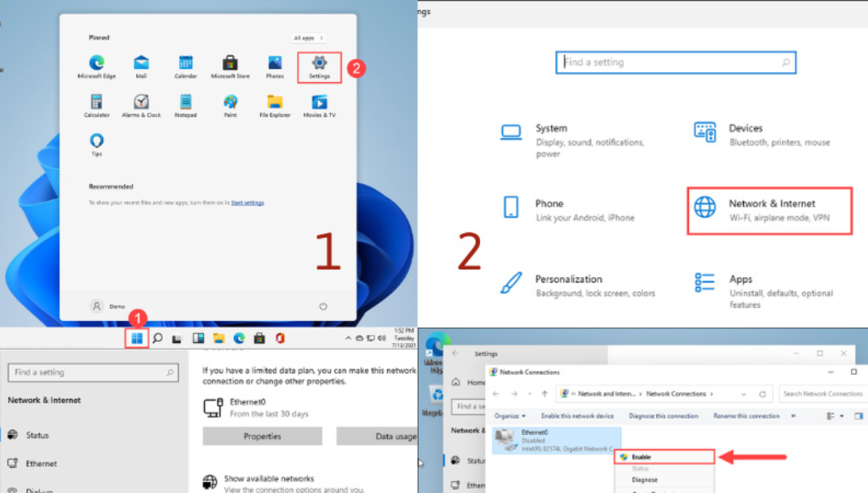The image size is (868, 493).
Task: Launch Office from the taskbar
Action: [x=280, y=338]
